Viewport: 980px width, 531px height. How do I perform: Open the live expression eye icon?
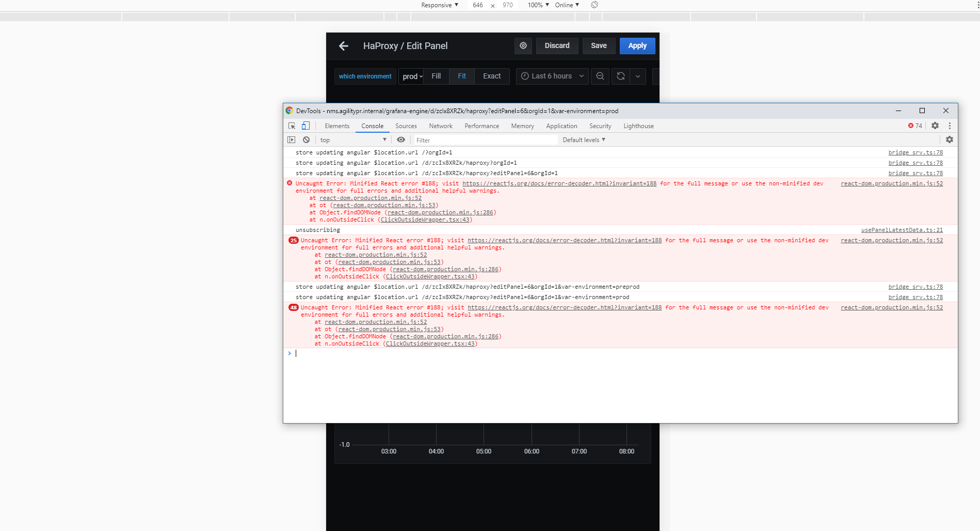pos(401,139)
